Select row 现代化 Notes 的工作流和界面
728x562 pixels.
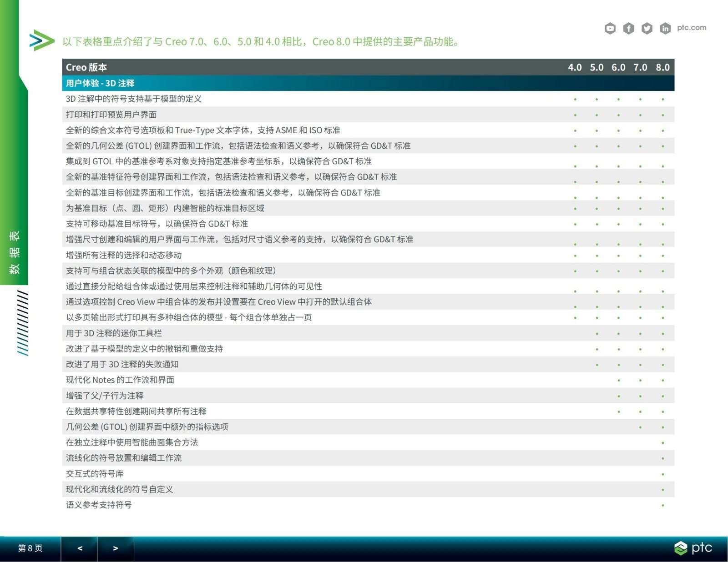368,380
